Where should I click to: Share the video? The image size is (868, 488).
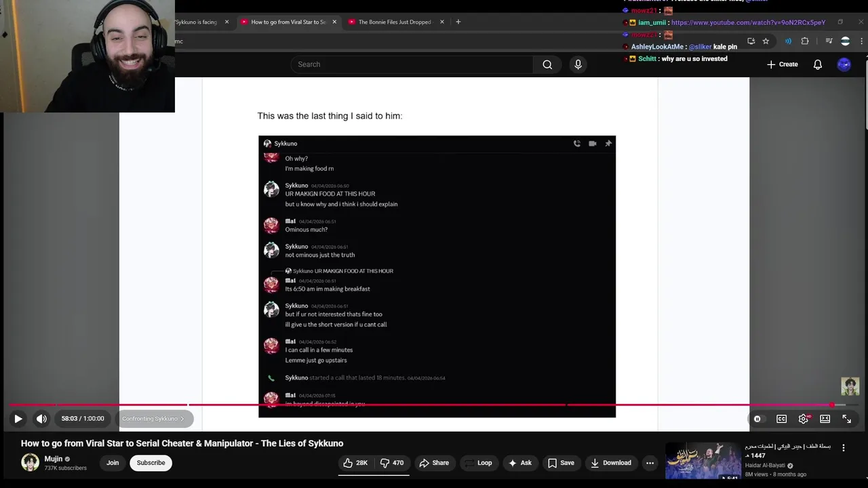tap(434, 463)
